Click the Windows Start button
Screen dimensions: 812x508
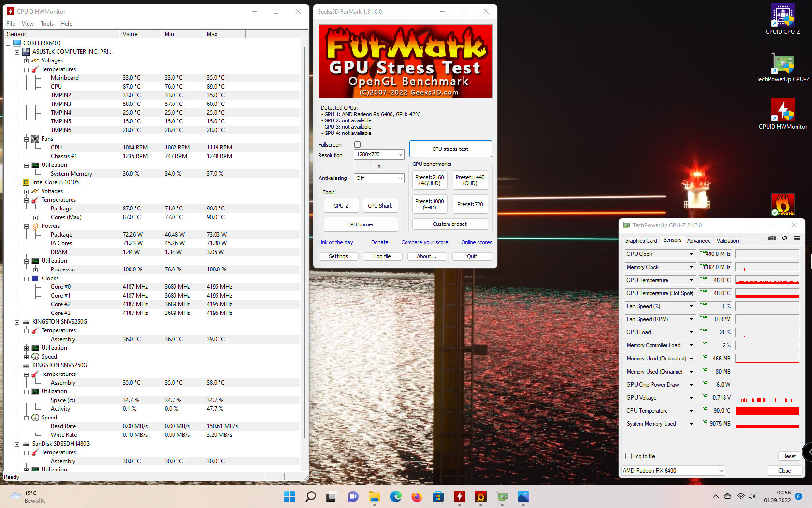click(290, 497)
